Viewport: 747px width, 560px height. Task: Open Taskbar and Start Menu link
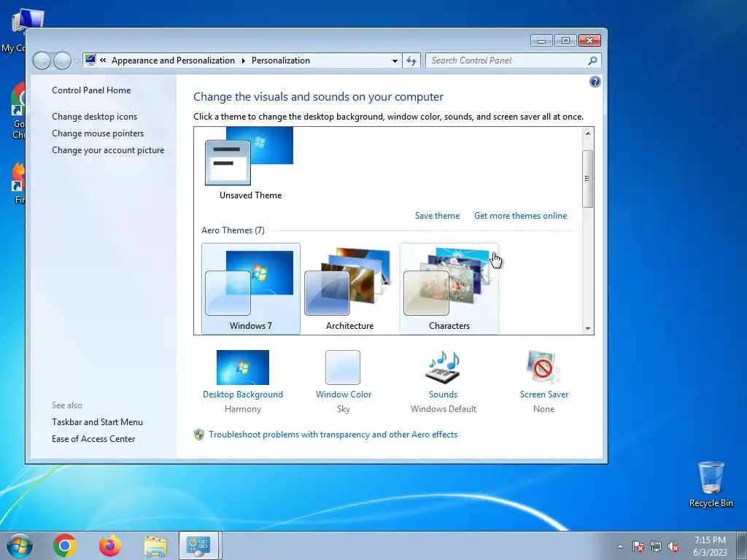click(97, 422)
